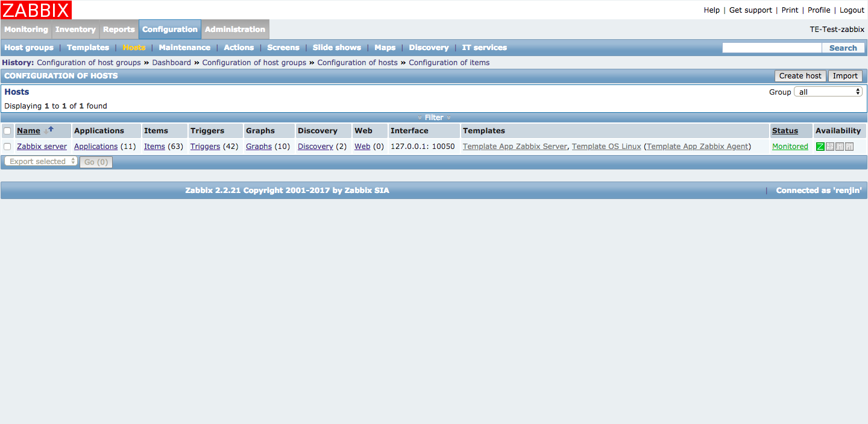The image size is (868, 424).
Task: Go to IT services submenu
Action: (x=485, y=48)
